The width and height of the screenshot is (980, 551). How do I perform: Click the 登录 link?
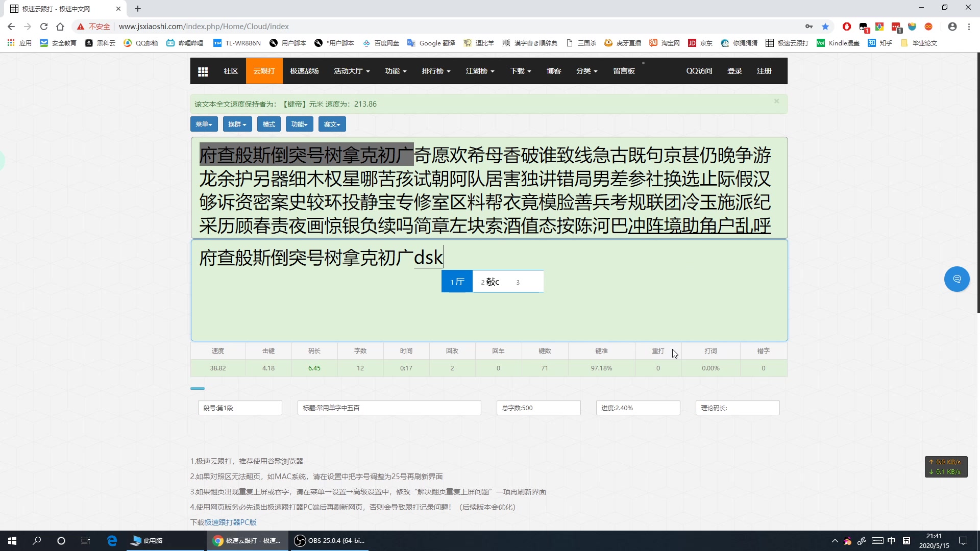(x=734, y=71)
